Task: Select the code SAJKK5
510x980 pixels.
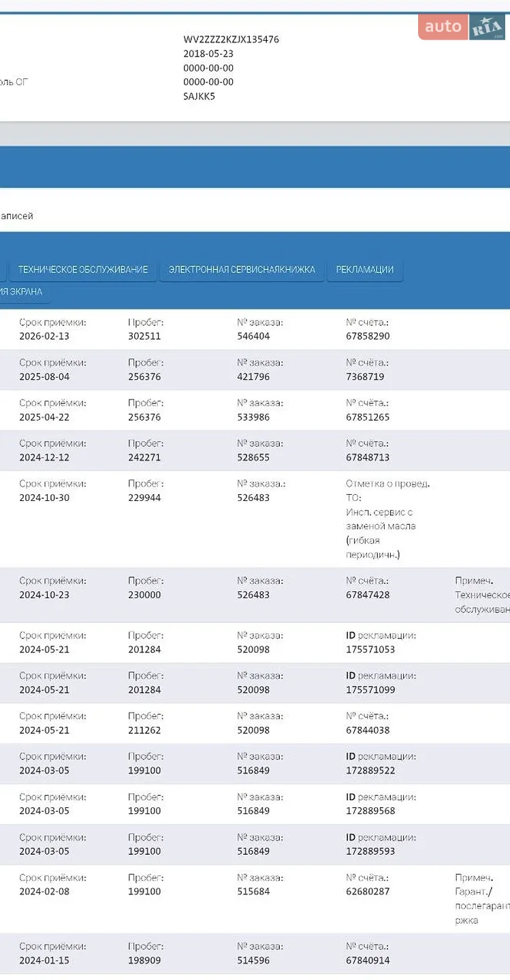Action: tap(199, 96)
